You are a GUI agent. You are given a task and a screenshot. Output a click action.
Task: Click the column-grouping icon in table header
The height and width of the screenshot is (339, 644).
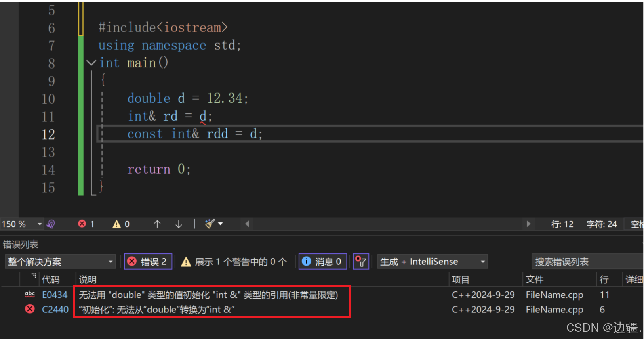[x=34, y=275]
